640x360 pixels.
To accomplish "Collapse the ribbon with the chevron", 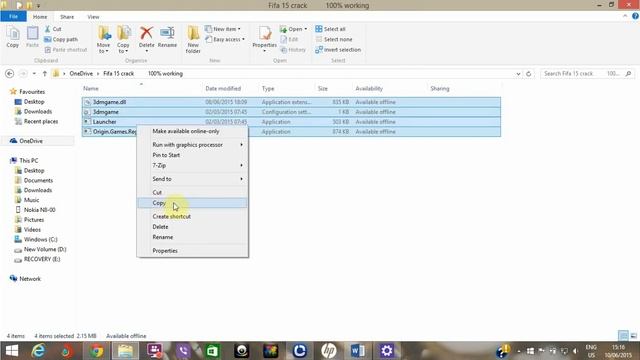I will pos(625,16).
